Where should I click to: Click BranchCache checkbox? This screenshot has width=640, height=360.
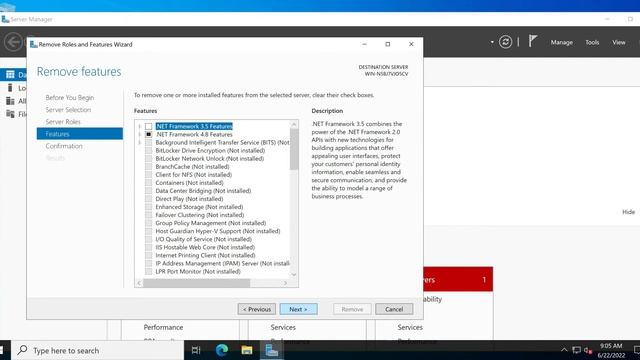point(149,167)
